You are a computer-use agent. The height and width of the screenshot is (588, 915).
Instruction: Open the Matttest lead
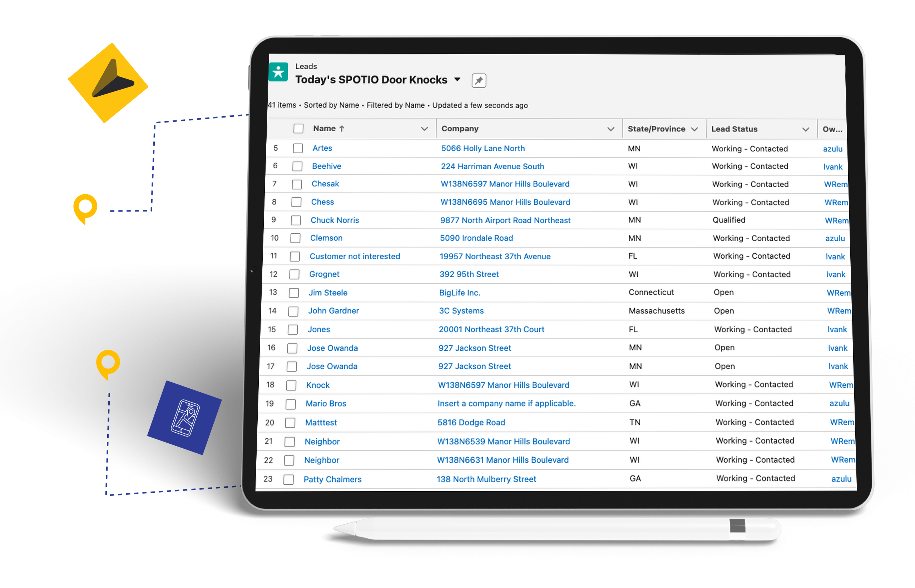321,423
